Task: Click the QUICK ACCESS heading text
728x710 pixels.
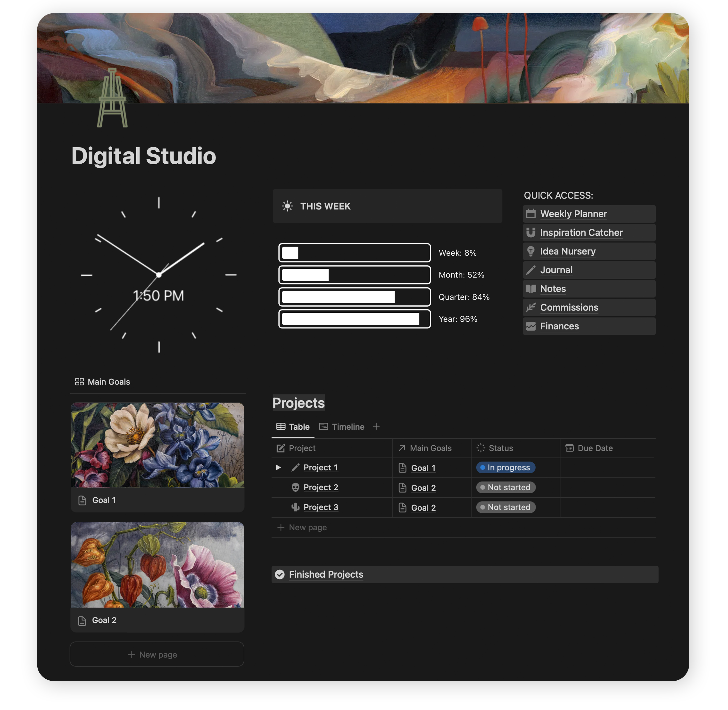Action: [558, 195]
